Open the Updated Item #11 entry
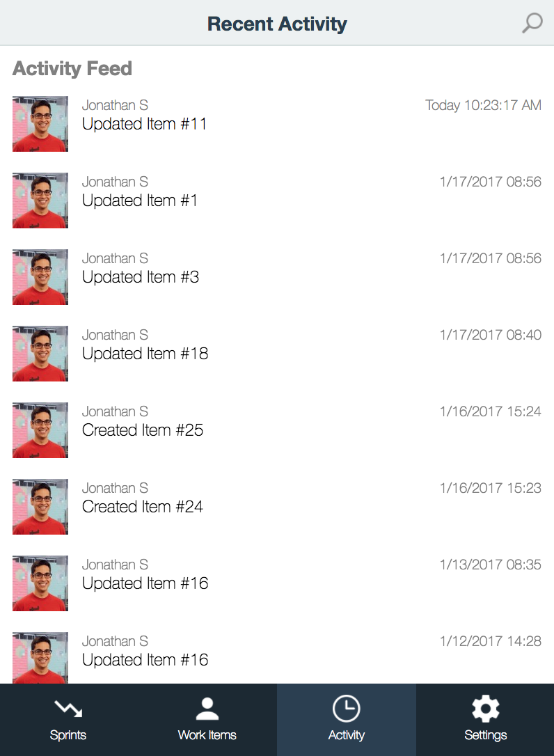The width and height of the screenshot is (554, 756). point(277,124)
